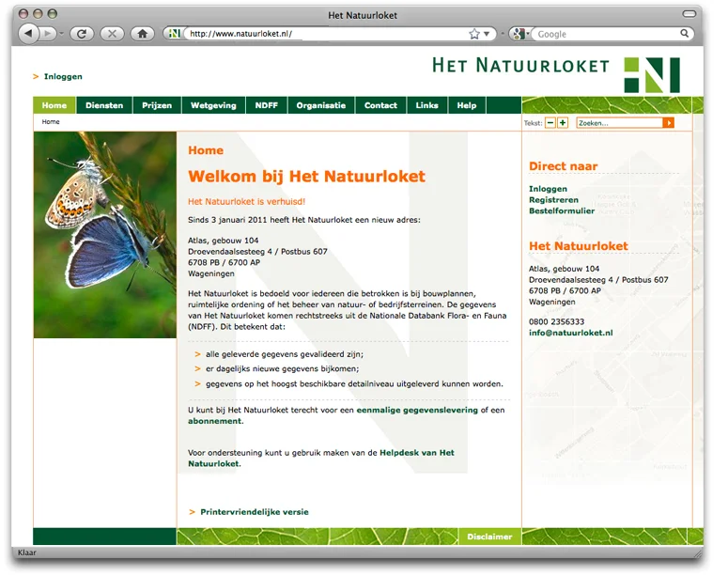Open the history dropdown beside Forward button
The image size is (728, 576).
[61, 34]
